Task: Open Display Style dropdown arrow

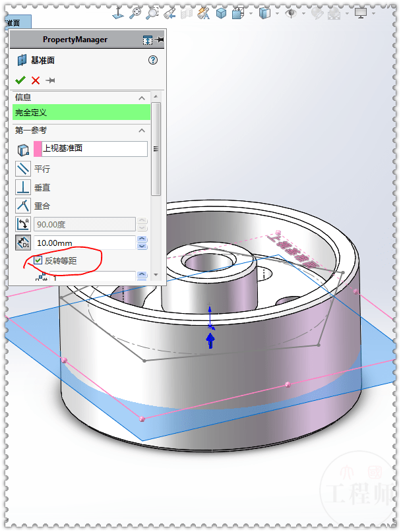Action: coord(251,14)
